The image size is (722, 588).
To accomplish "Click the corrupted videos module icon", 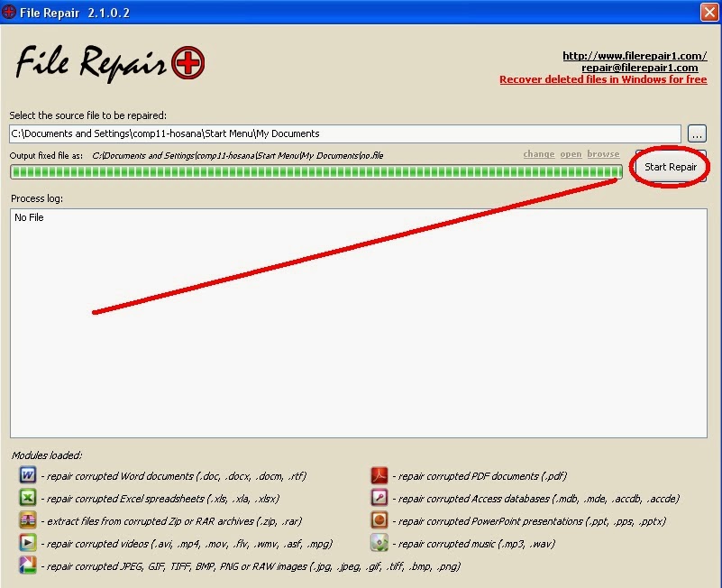I will pos(28,542).
